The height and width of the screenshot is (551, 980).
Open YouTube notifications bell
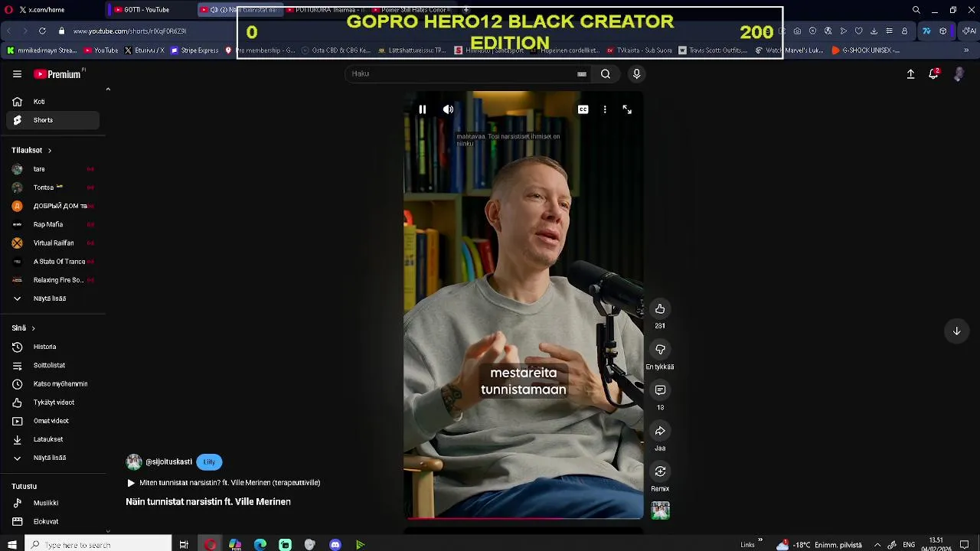click(933, 74)
